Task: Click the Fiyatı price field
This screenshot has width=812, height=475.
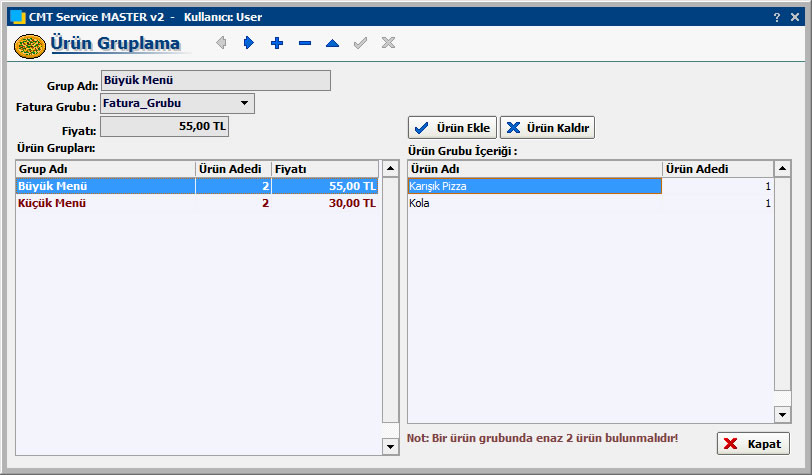Action: tap(165, 126)
